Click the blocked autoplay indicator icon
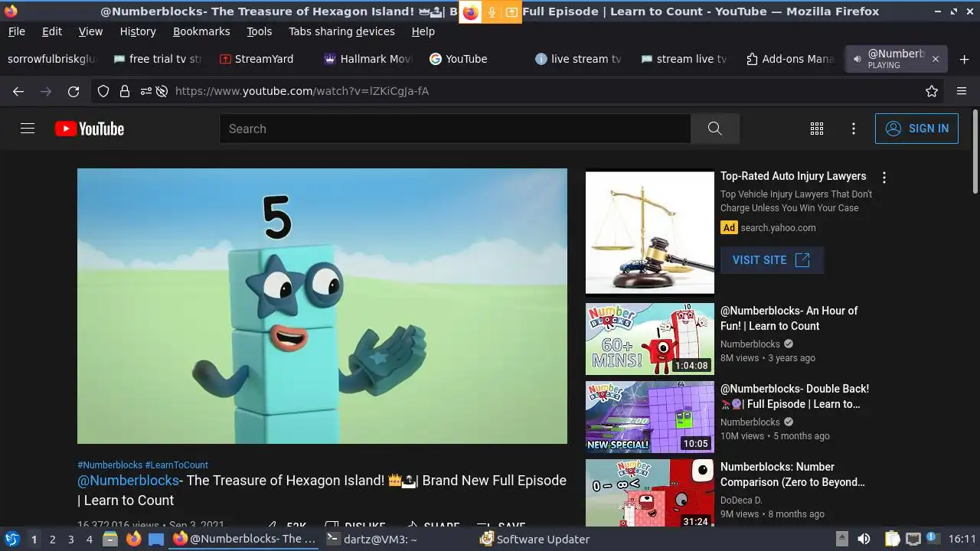The height and width of the screenshot is (551, 980). click(x=162, y=91)
